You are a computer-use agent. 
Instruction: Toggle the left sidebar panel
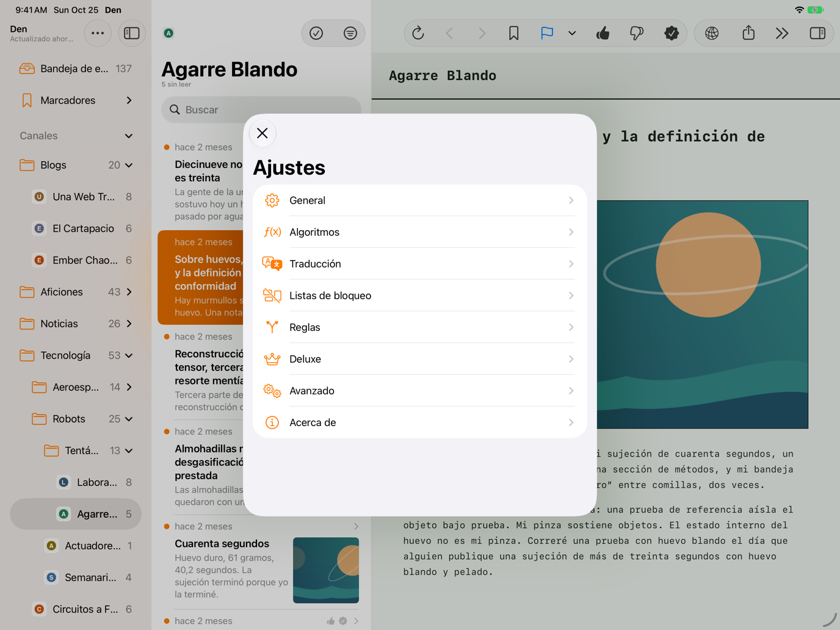132,33
